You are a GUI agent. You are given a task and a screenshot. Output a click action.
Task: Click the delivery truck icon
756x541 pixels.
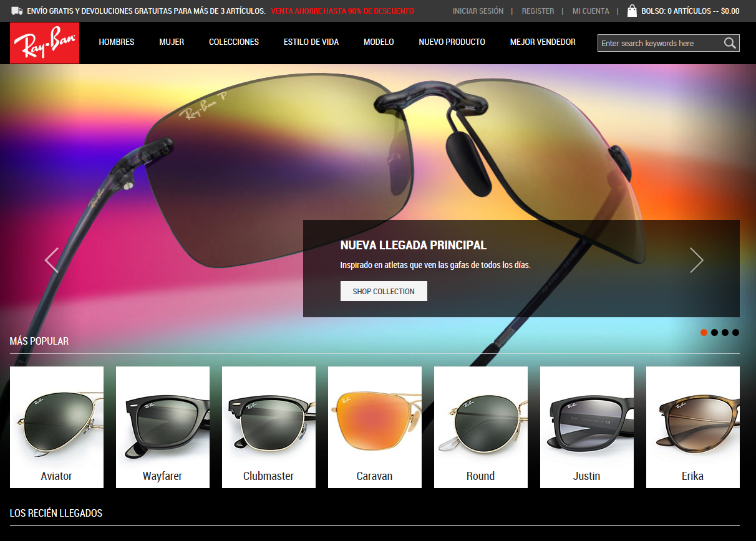click(17, 11)
